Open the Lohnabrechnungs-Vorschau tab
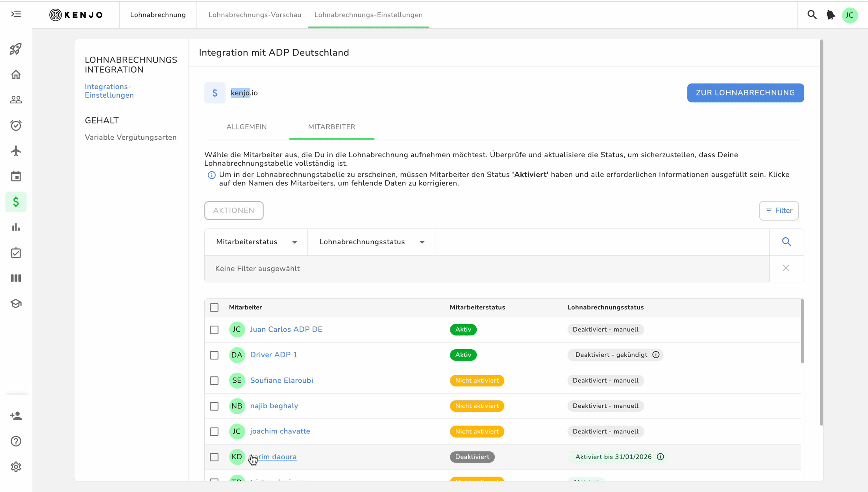Viewport: 868px width, 492px height. click(255, 15)
